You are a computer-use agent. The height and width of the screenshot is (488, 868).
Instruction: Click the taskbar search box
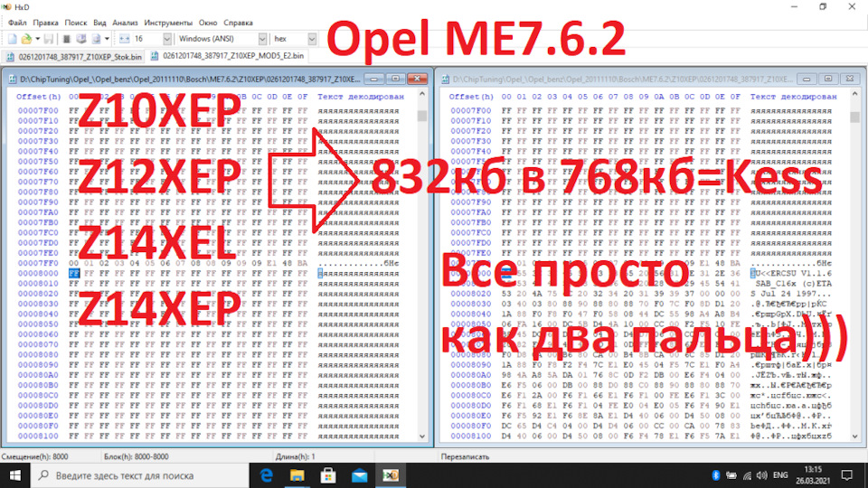coord(139,475)
